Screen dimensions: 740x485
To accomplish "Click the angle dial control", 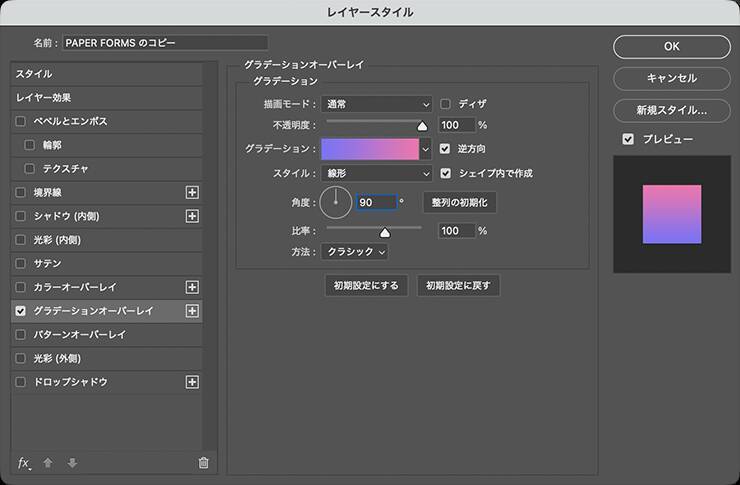I will click(336, 202).
